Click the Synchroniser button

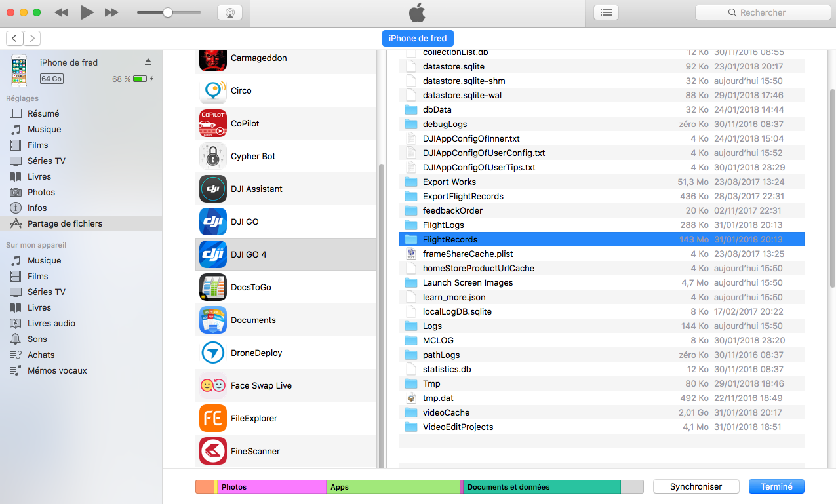coord(696,486)
